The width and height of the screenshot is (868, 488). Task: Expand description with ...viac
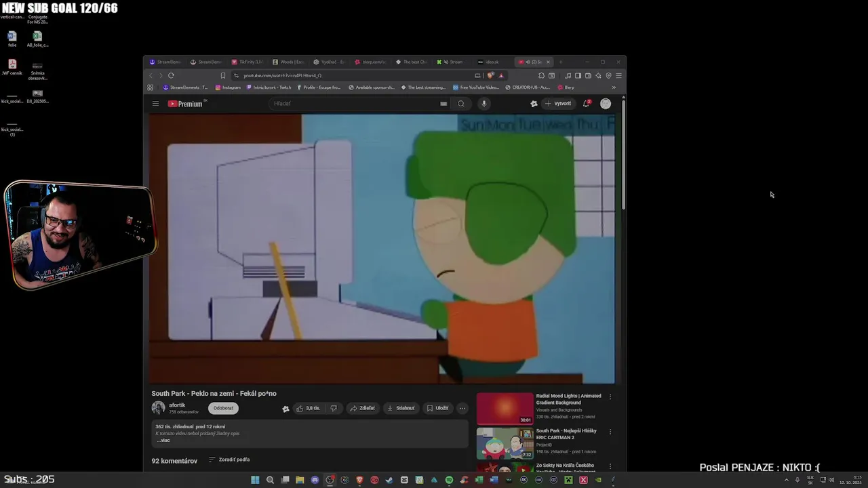point(163,440)
